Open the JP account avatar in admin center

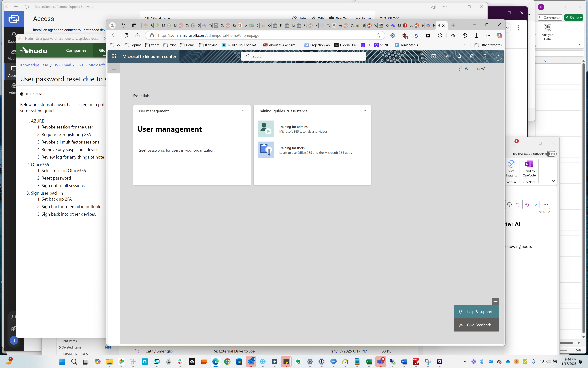pos(498,56)
